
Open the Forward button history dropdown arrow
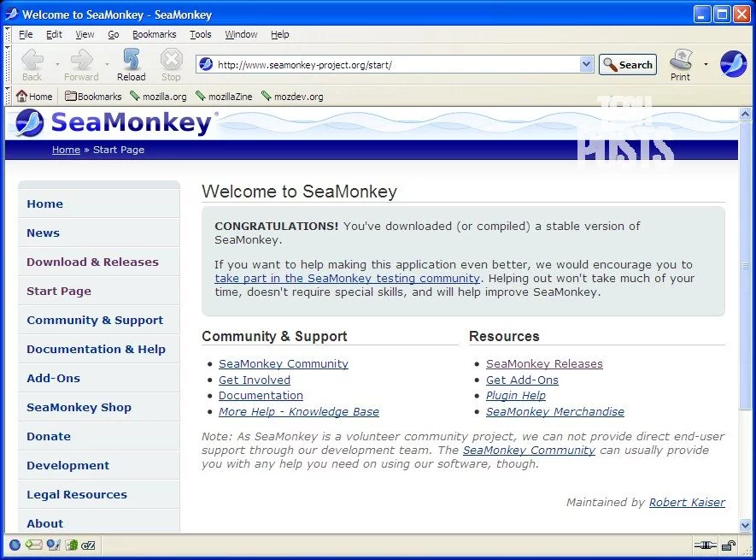click(x=107, y=64)
